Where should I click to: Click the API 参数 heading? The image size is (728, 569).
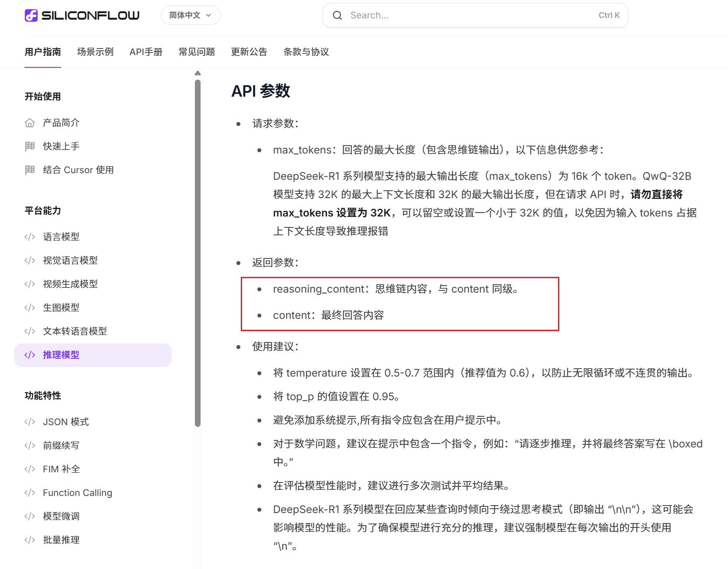261,91
